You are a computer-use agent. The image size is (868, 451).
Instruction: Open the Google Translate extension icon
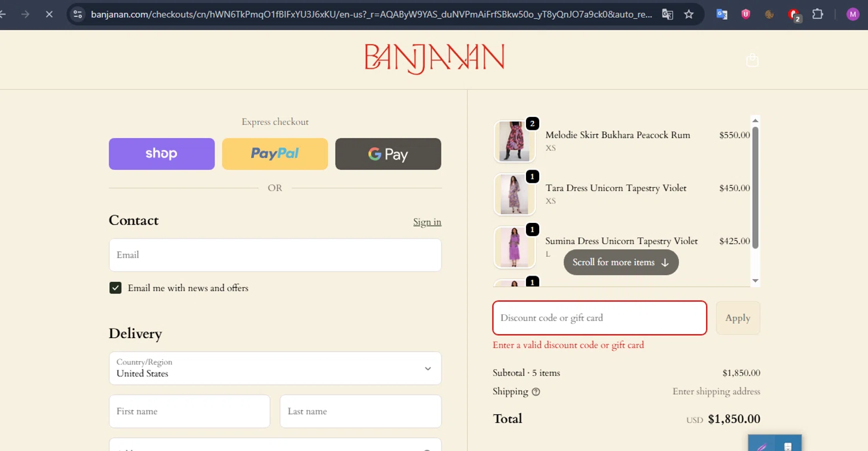722,14
